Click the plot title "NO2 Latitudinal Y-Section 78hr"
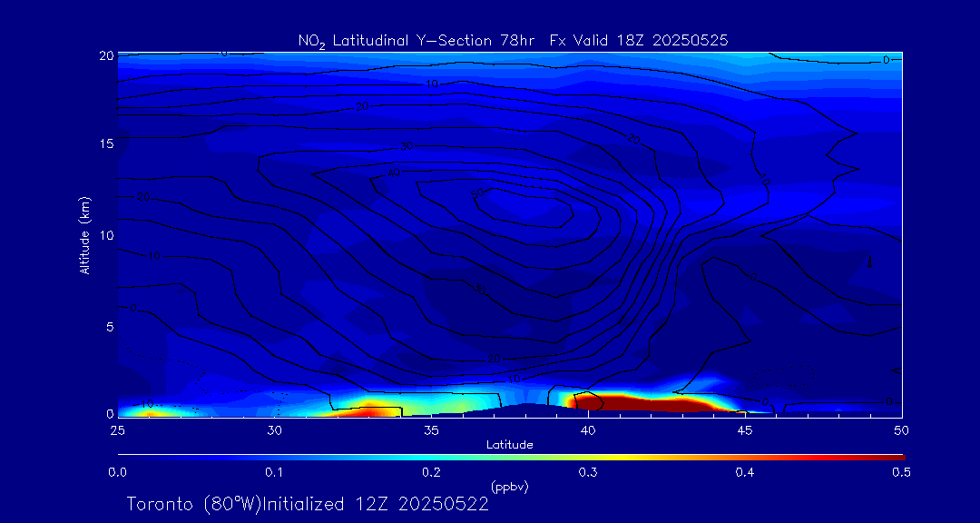Screen dimensions: 980x523 pos(417,41)
